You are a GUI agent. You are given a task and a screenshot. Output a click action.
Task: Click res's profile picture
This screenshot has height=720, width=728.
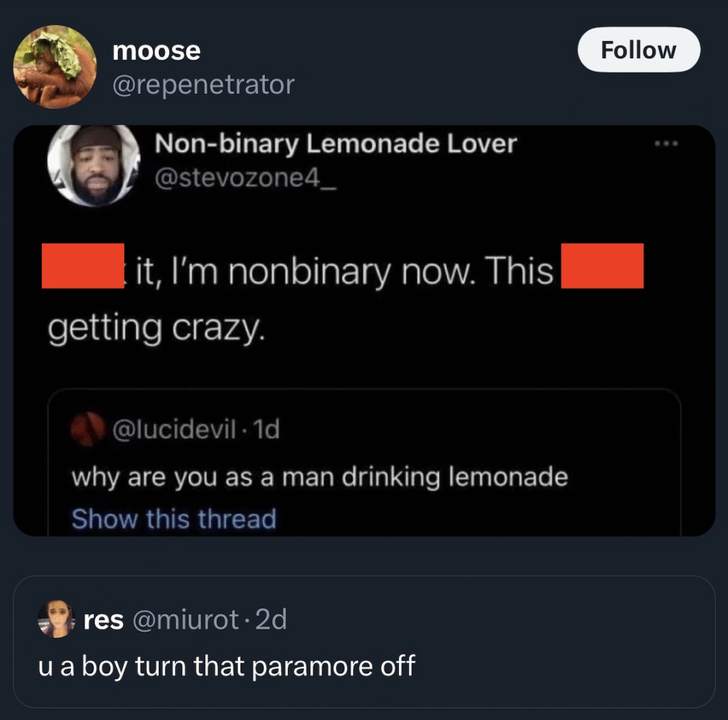(x=55, y=618)
